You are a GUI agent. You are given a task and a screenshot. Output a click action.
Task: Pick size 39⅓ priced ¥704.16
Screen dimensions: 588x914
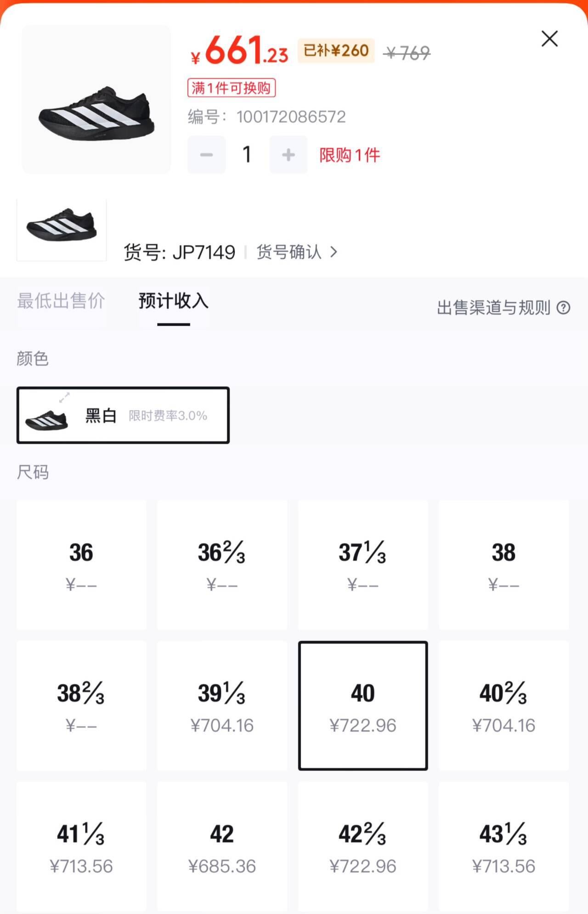pyautogui.click(x=222, y=705)
